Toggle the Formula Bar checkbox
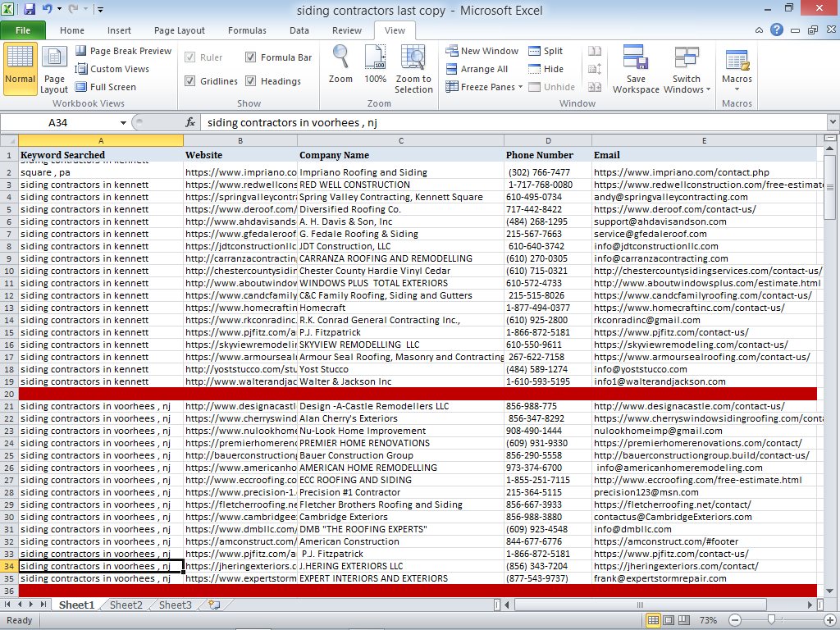 250,57
